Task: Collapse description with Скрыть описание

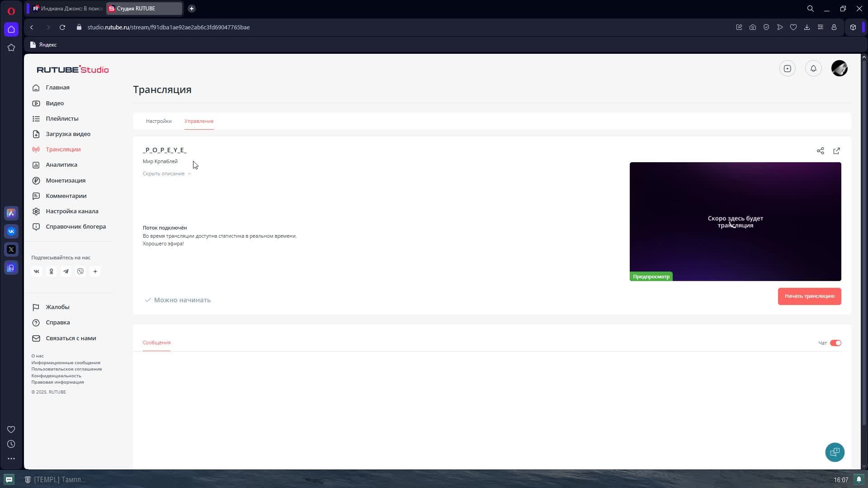Action: [167, 174]
